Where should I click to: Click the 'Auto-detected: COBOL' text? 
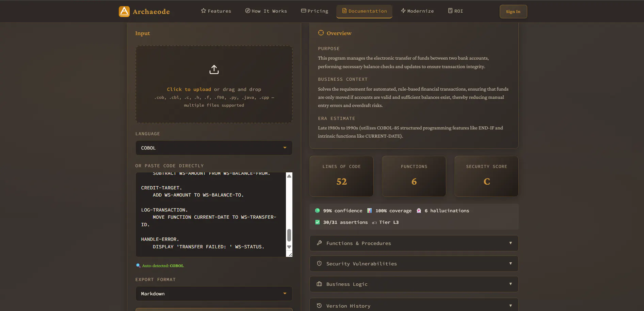coord(163,266)
